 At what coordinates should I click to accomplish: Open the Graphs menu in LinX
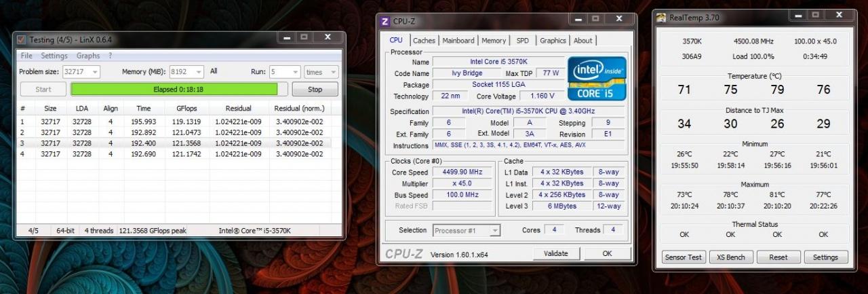coord(88,56)
